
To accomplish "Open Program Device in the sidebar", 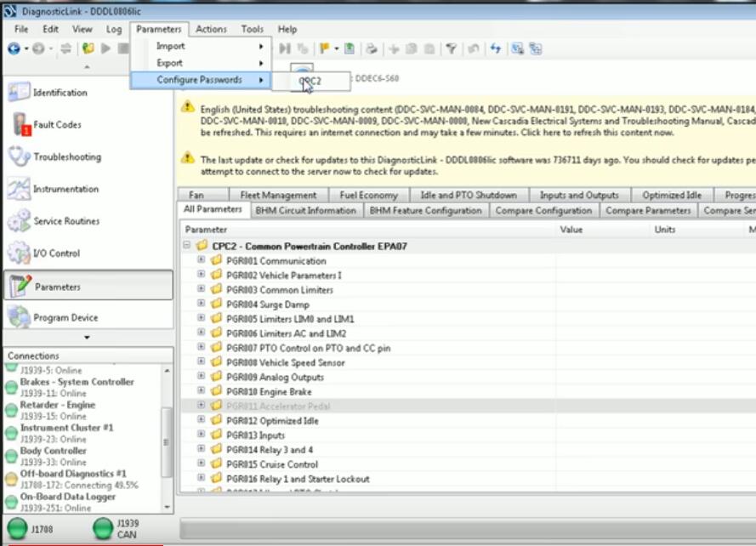I will coord(88,317).
